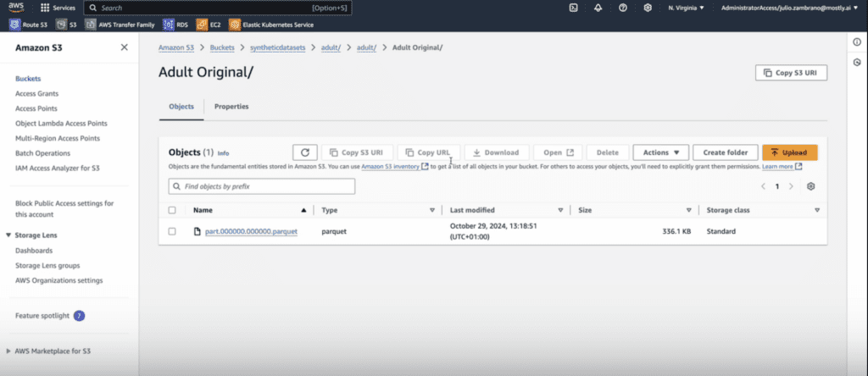
Task: Click the Find objects by prefix field
Action: coord(261,186)
